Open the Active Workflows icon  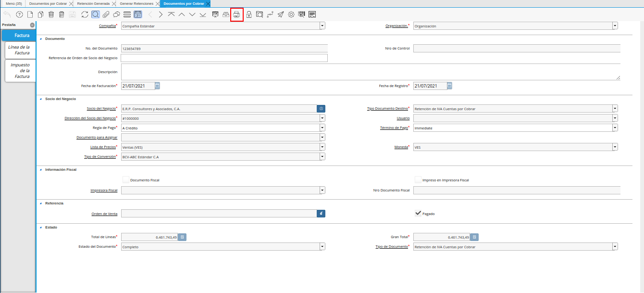point(270,14)
